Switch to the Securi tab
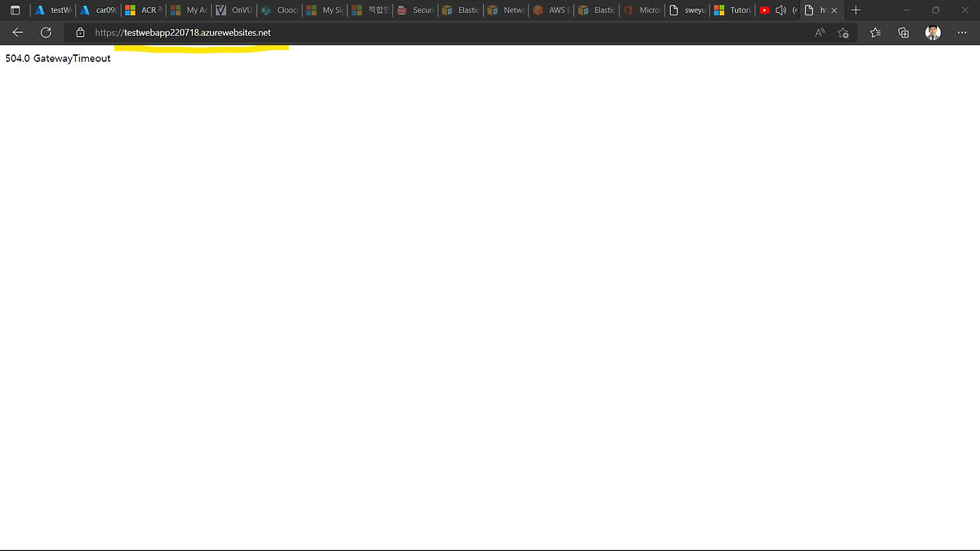The height and width of the screenshot is (551, 980). click(x=414, y=11)
